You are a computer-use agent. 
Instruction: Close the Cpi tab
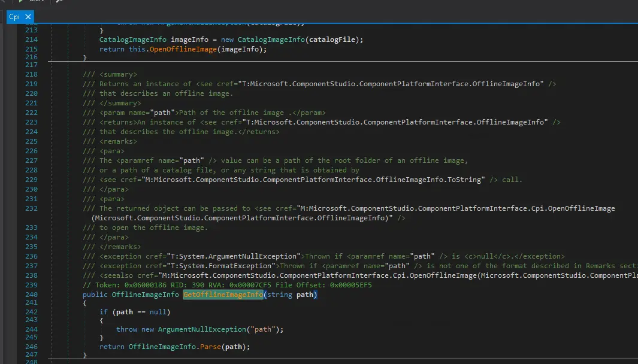28,17
